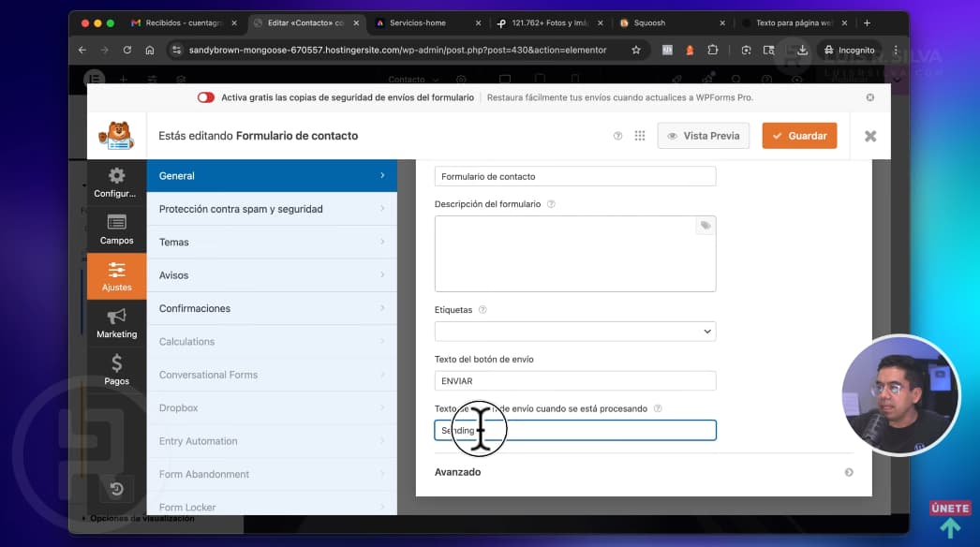Viewport: 980px width, 547px height.
Task: View site information icon in address bar
Action: pyautogui.click(x=176, y=50)
